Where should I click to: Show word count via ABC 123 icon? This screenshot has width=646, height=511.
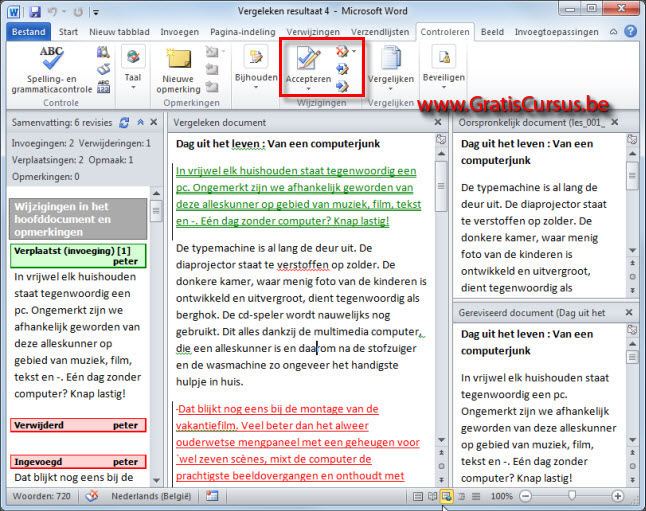103,87
